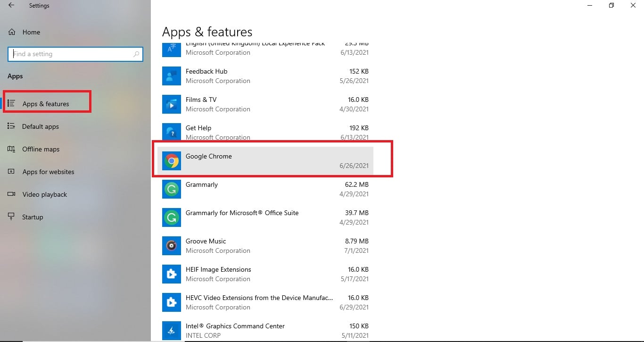Select Grammarly for Microsoft Office Suite name
This screenshot has height=342, width=644.
[x=242, y=213]
